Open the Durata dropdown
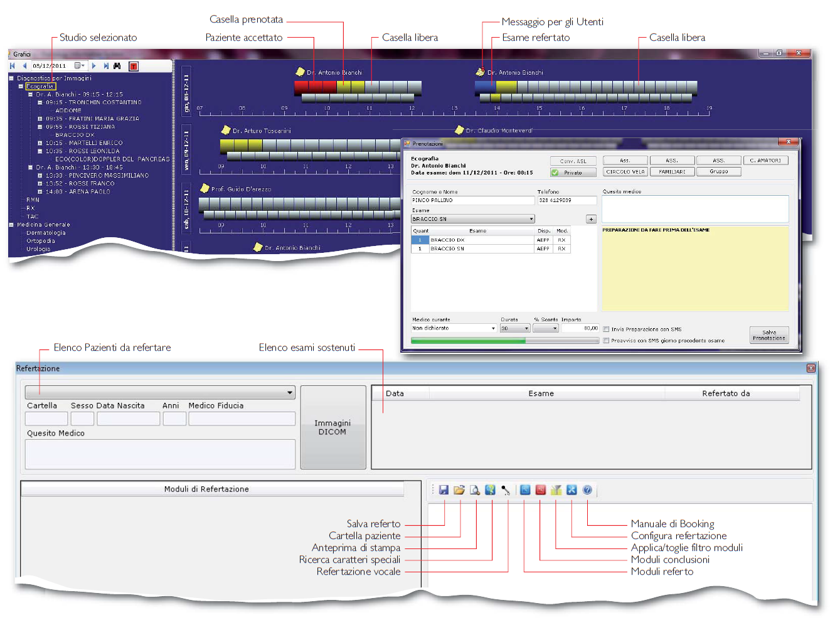 [515, 328]
